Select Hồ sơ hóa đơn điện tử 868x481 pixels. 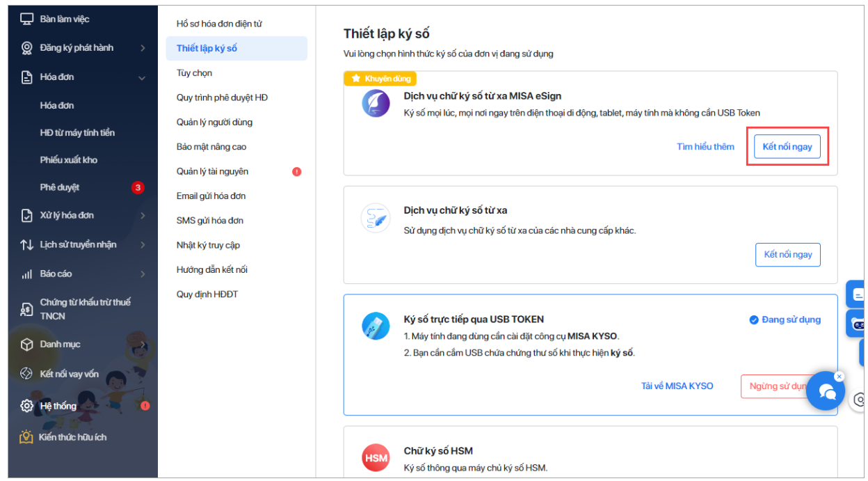(219, 24)
